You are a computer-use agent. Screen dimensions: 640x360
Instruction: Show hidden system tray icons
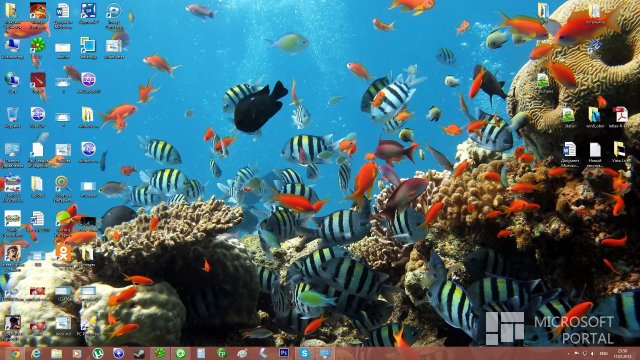click(x=568, y=353)
